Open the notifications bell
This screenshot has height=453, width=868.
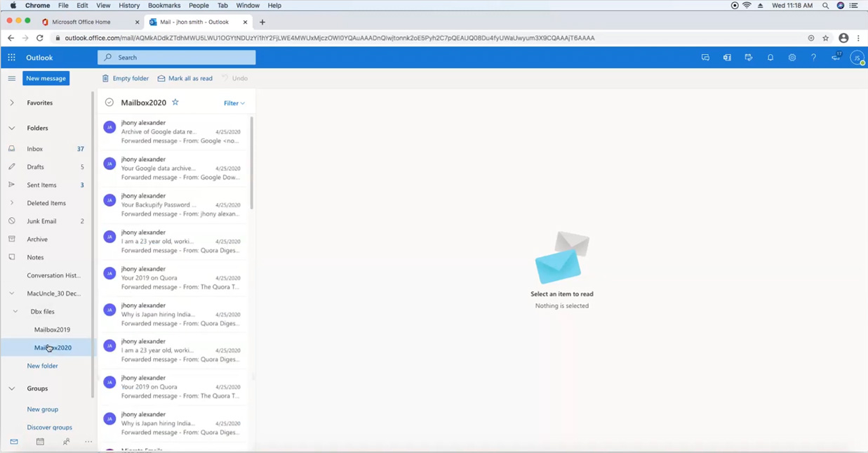[770, 58]
